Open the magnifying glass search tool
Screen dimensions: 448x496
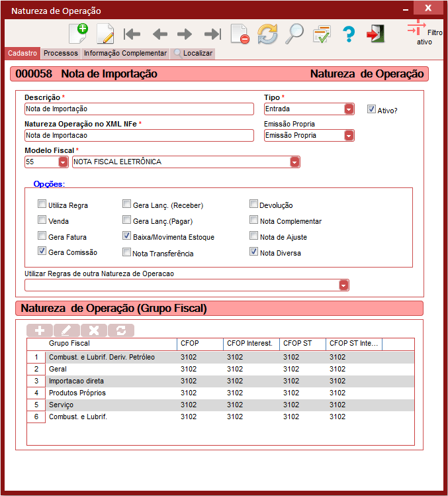294,33
